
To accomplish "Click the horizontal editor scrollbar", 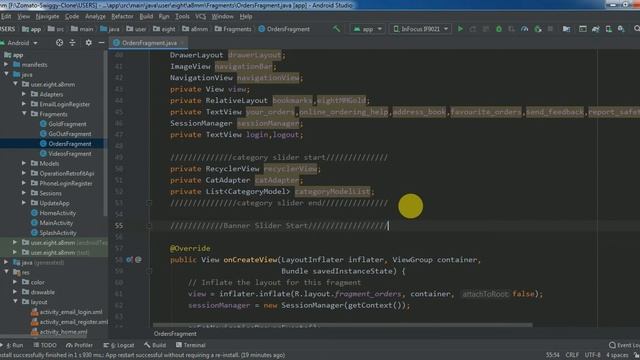I will pyautogui.click(x=343, y=325).
